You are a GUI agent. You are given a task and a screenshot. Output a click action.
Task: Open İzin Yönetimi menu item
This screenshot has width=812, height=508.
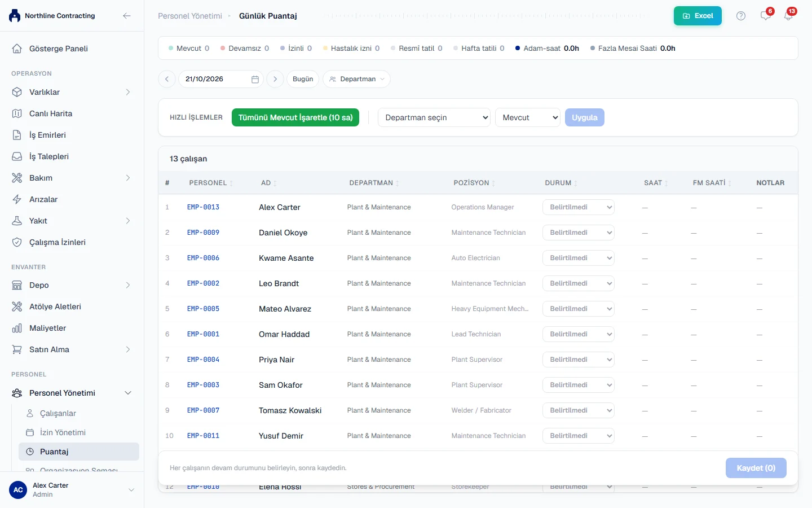tap(79, 432)
